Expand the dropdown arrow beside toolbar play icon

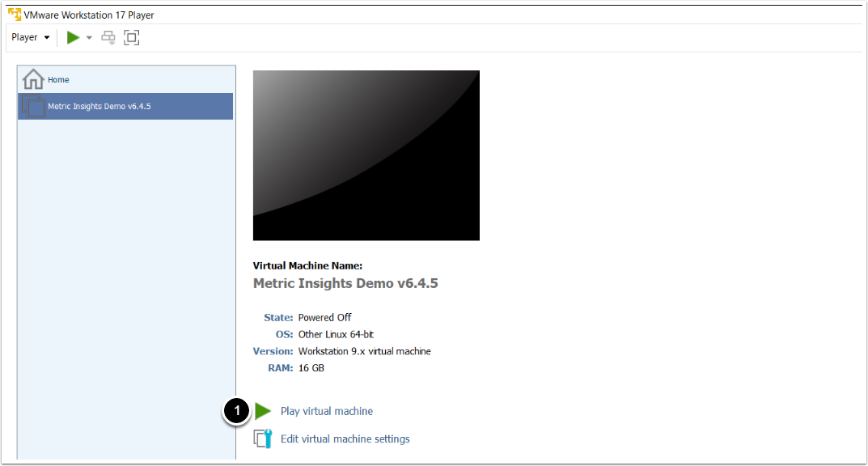click(x=88, y=38)
